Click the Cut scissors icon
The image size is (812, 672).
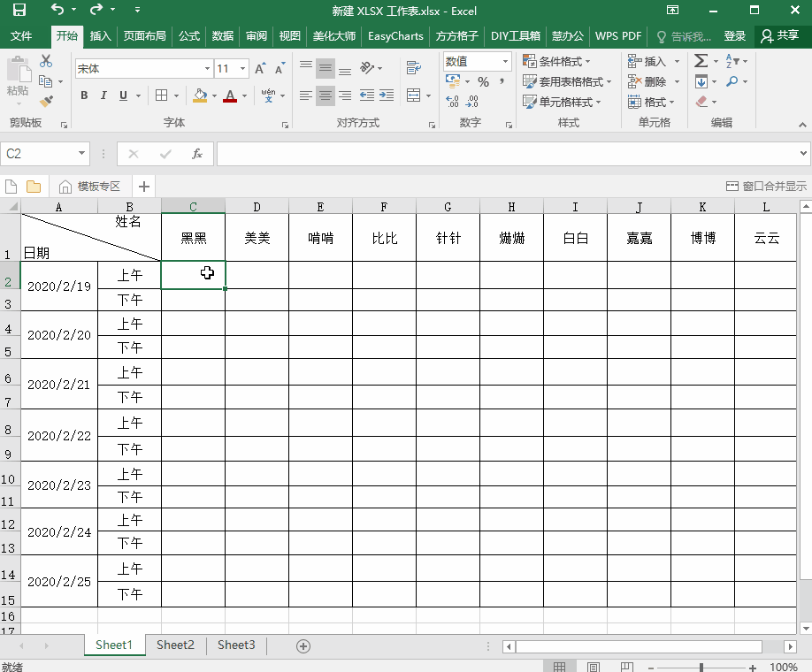point(46,61)
